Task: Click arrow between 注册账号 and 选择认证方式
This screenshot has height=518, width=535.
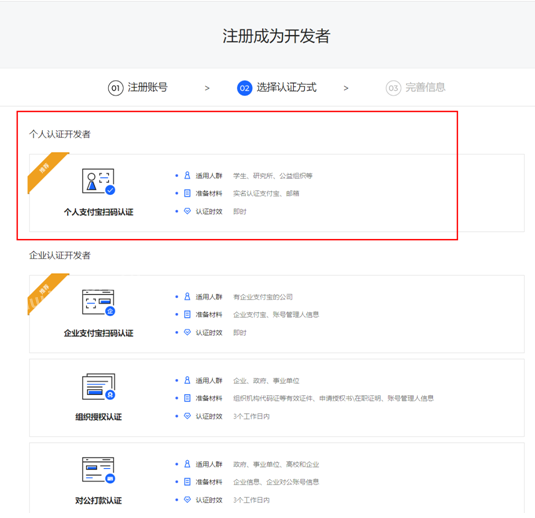Action: pyautogui.click(x=207, y=88)
